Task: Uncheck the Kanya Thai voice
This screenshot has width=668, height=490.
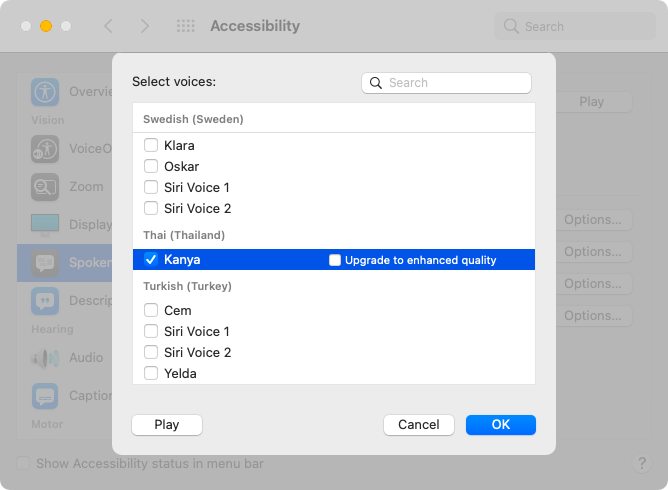Action: click(x=151, y=260)
